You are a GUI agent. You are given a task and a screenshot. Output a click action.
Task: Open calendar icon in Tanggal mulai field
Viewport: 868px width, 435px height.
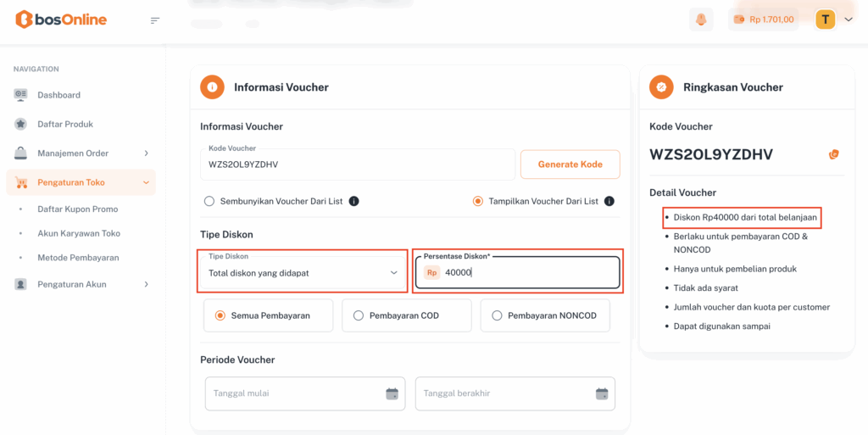392,393
